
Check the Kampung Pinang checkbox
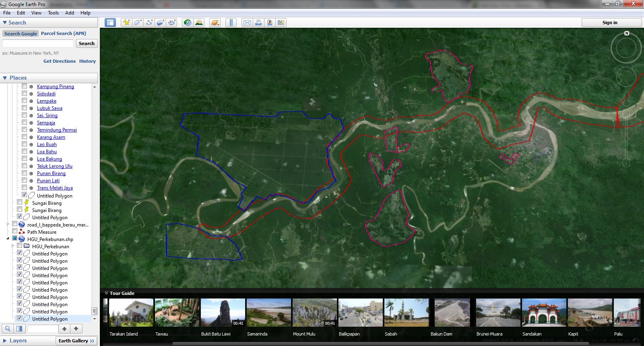pos(25,86)
